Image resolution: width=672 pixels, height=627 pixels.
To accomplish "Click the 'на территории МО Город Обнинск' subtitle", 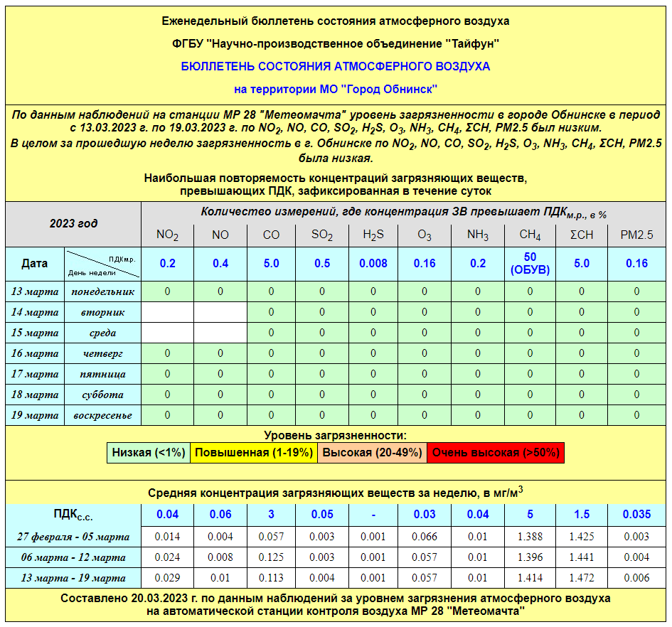I will (x=336, y=90).
